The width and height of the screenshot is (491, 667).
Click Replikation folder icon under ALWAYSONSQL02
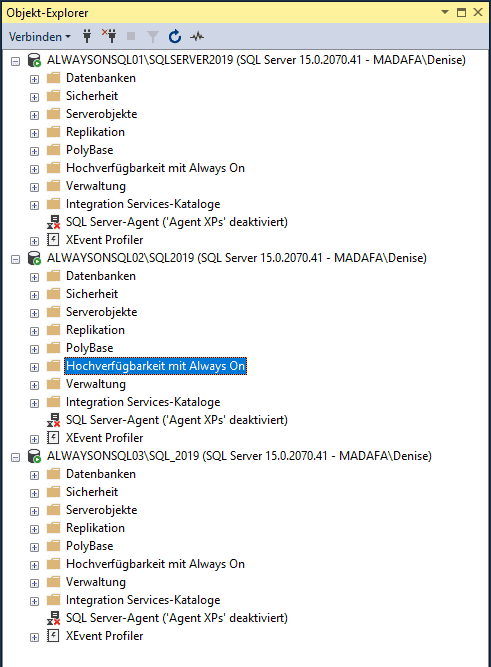(53, 330)
